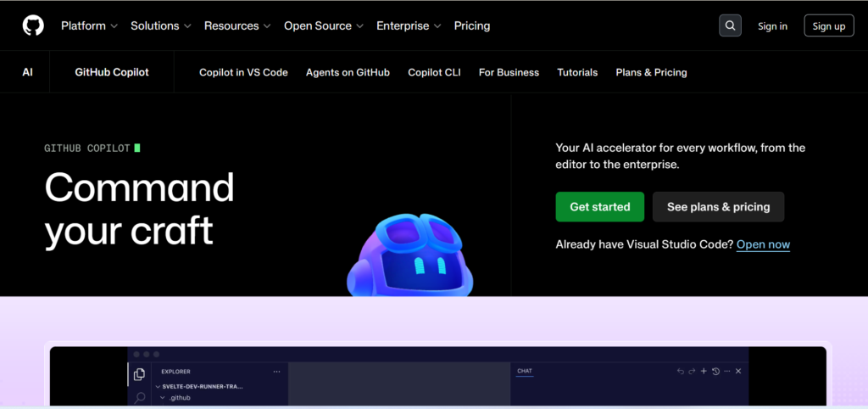Expand the Open Source dropdown menu
868x409 pixels.
click(324, 25)
